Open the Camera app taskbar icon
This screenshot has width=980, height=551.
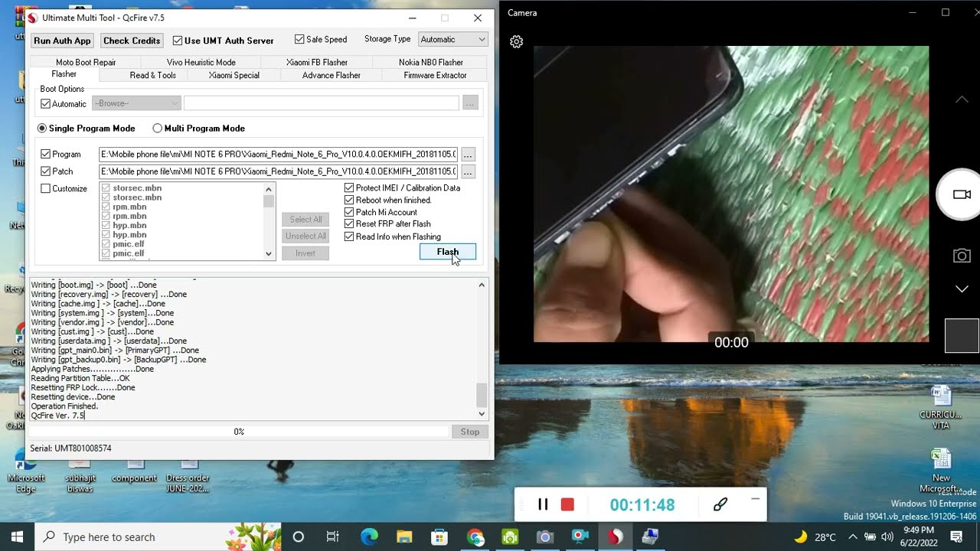pyautogui.click(x=544, y=536)
